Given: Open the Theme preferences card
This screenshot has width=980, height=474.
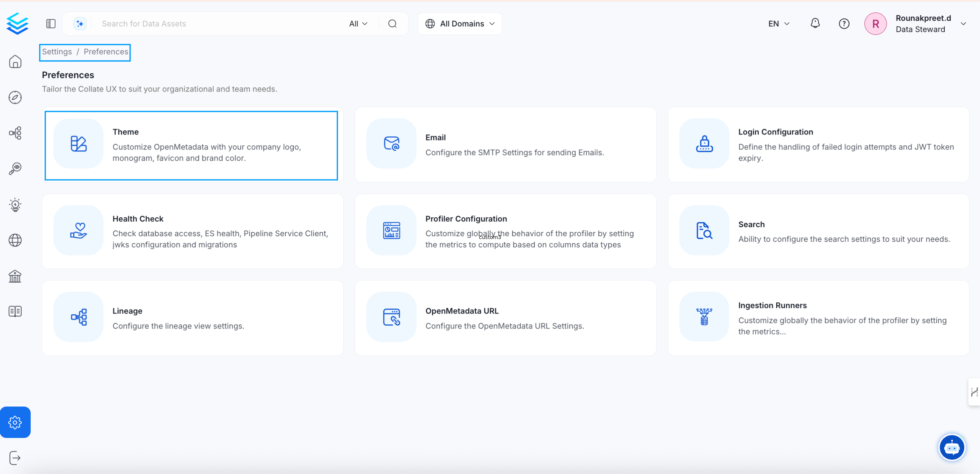Looking at the screenshot, I should pyautogui.click(x=191, y=145).
